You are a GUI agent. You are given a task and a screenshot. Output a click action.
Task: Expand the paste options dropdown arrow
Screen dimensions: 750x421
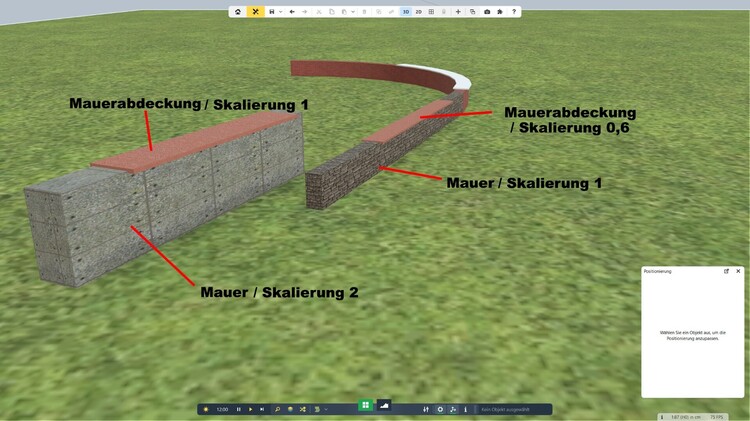point(353,11)
